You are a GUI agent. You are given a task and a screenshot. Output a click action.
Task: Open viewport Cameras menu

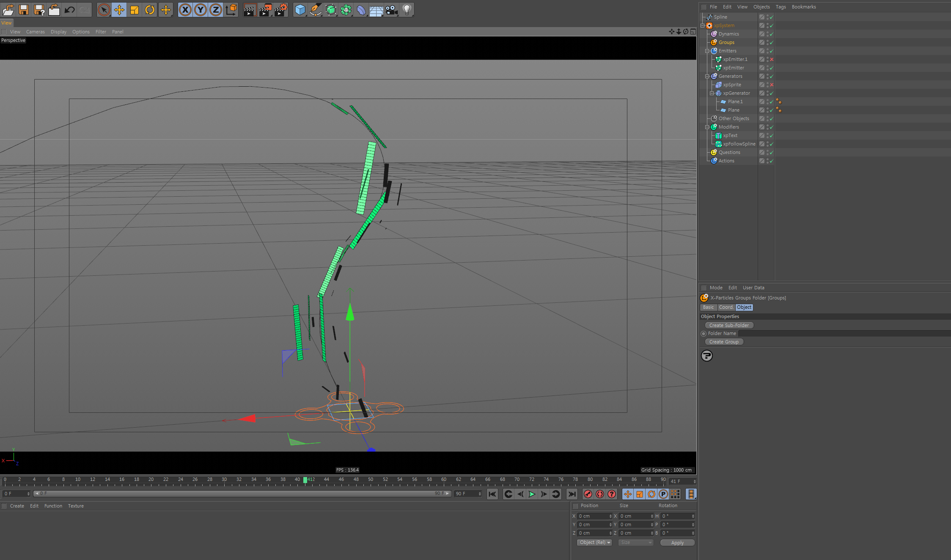point(36,32)
